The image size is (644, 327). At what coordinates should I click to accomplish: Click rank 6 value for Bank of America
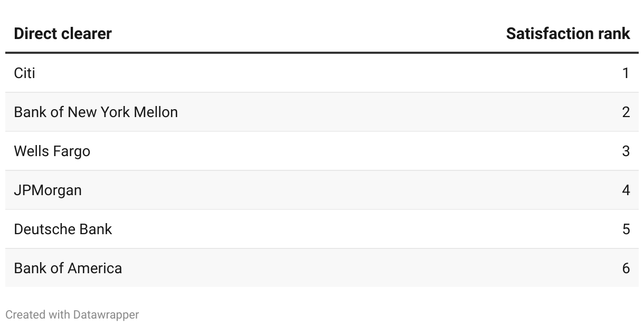tap(626, 268)
